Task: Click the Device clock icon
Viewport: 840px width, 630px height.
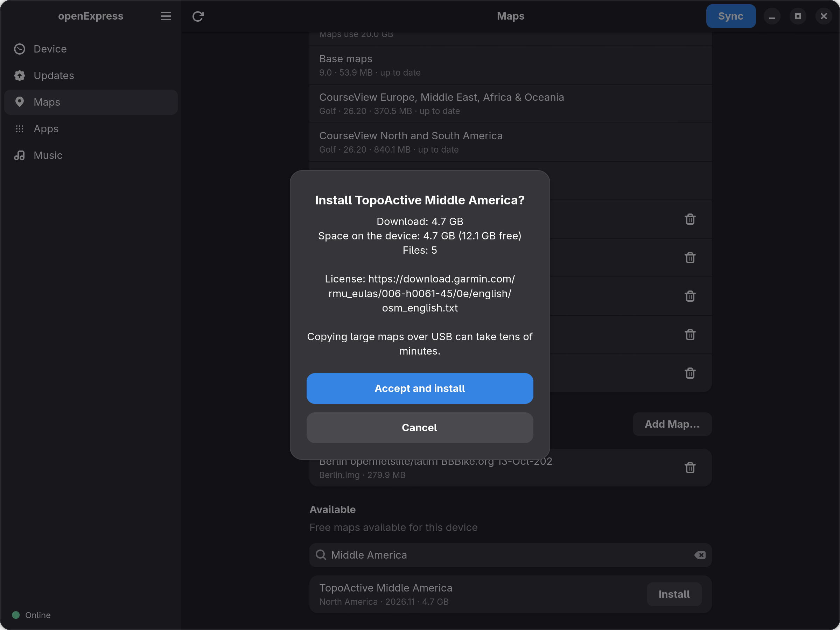Action: (19, 49)
